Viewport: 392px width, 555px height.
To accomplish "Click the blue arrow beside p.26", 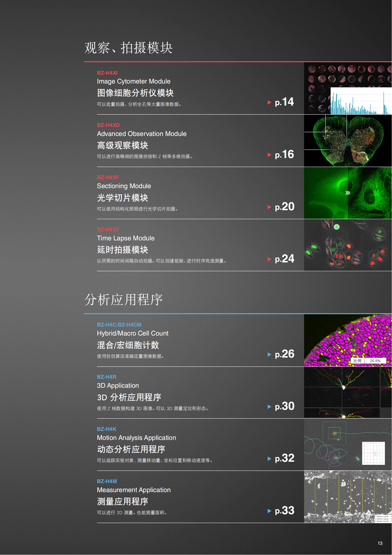I will (x=269, y=354).
